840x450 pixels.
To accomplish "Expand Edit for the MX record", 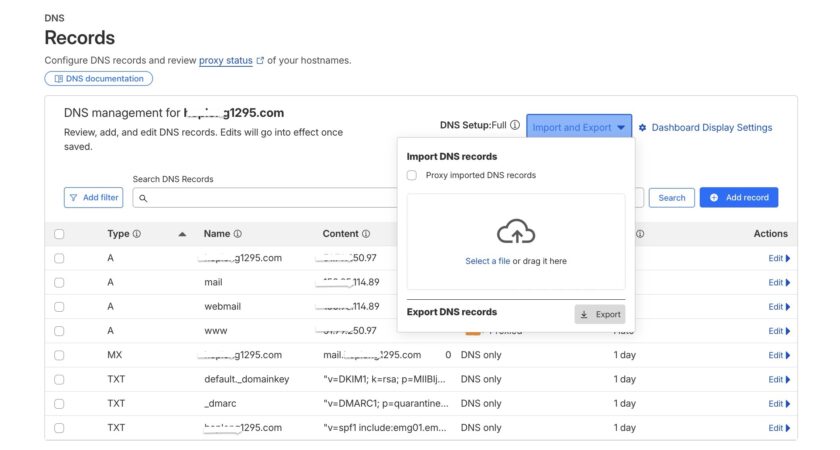I will click(779, 355).
